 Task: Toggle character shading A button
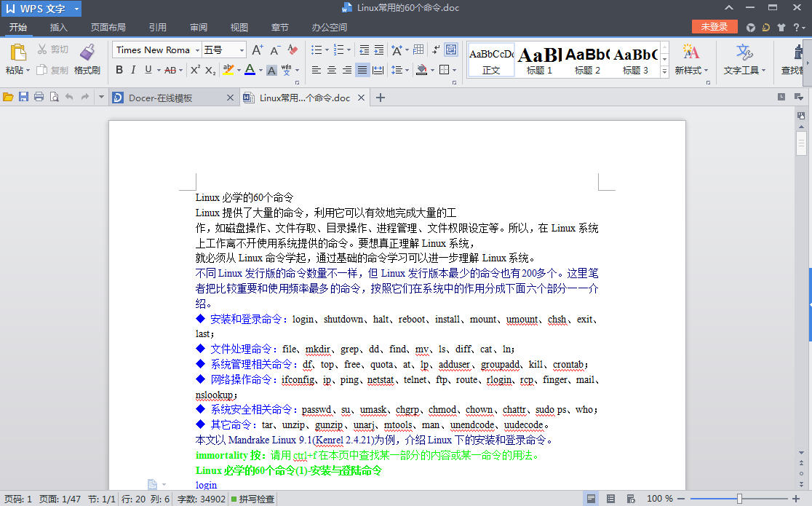click(272, 70)
